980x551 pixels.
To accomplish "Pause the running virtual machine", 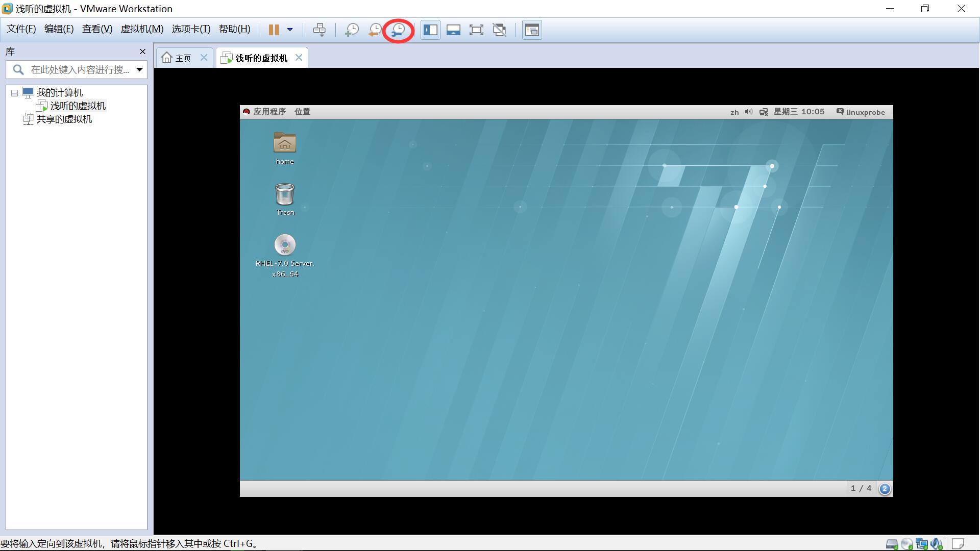I will [x=274, y=30].
